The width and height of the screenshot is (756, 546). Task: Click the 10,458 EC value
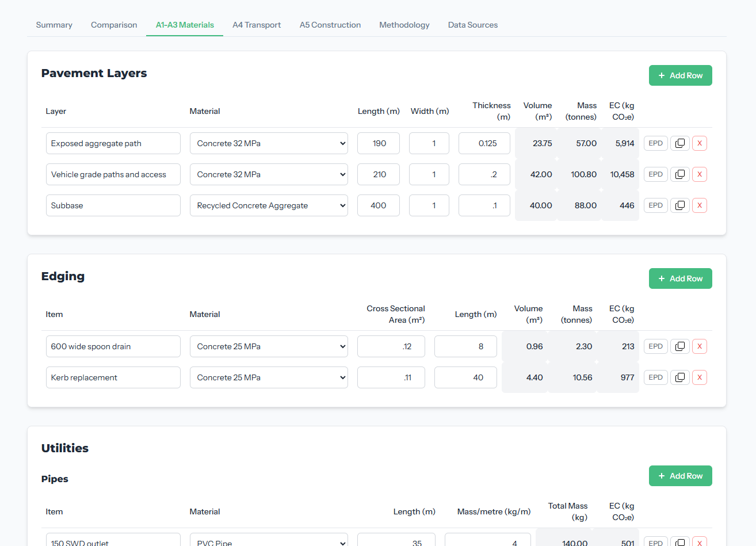point(623,174)
